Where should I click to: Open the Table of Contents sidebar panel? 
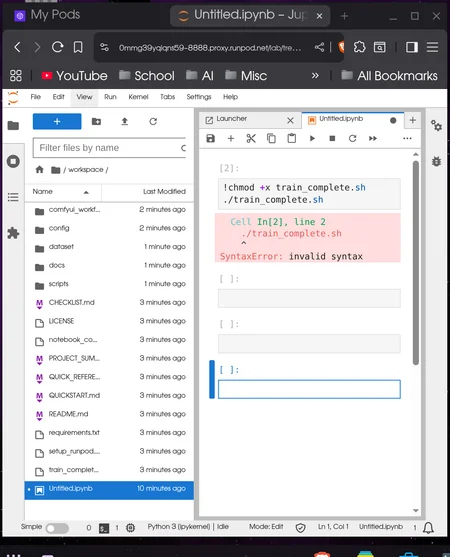point(13,197)
